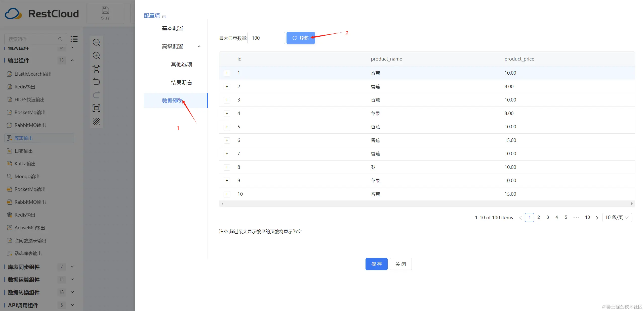Screen dimensions: 644x311
Task: Click the zoom in magnifier icon
Action: pyautogui.click(x=96, y=55)
